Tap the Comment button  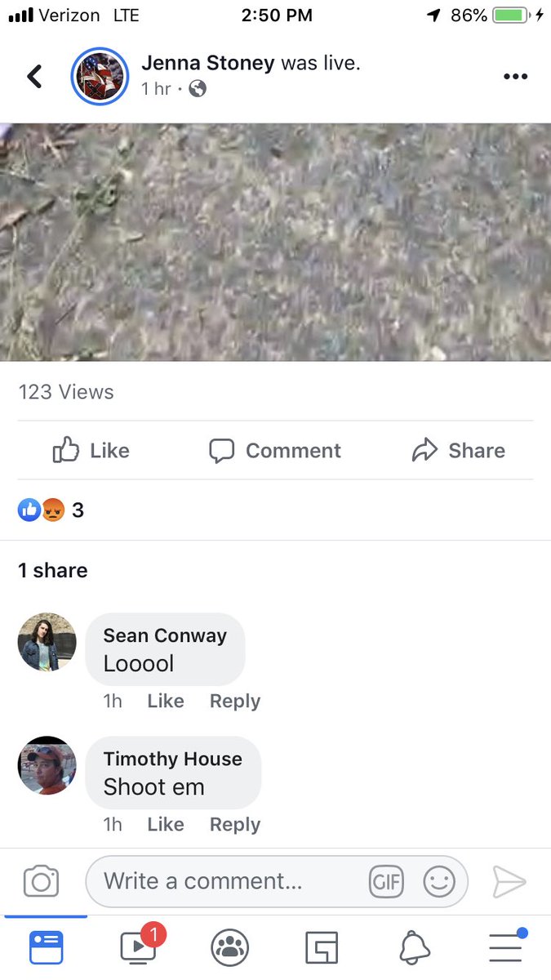click(x=275, y=450)
